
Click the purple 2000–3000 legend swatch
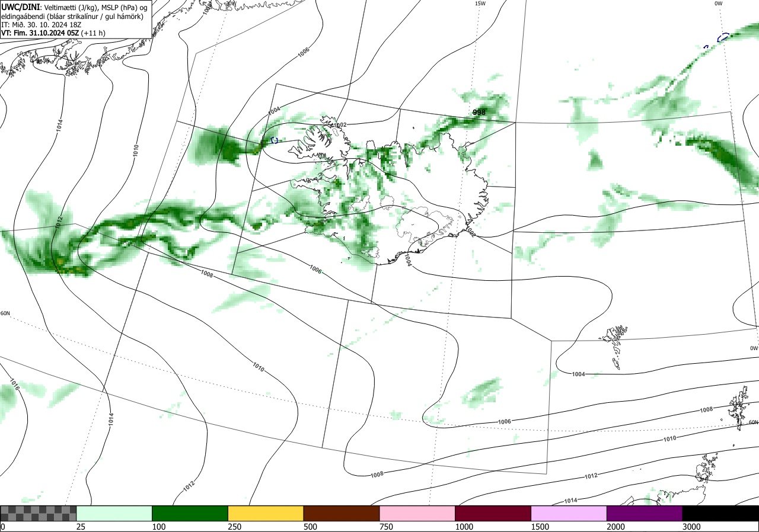click(x=645, y=513)
